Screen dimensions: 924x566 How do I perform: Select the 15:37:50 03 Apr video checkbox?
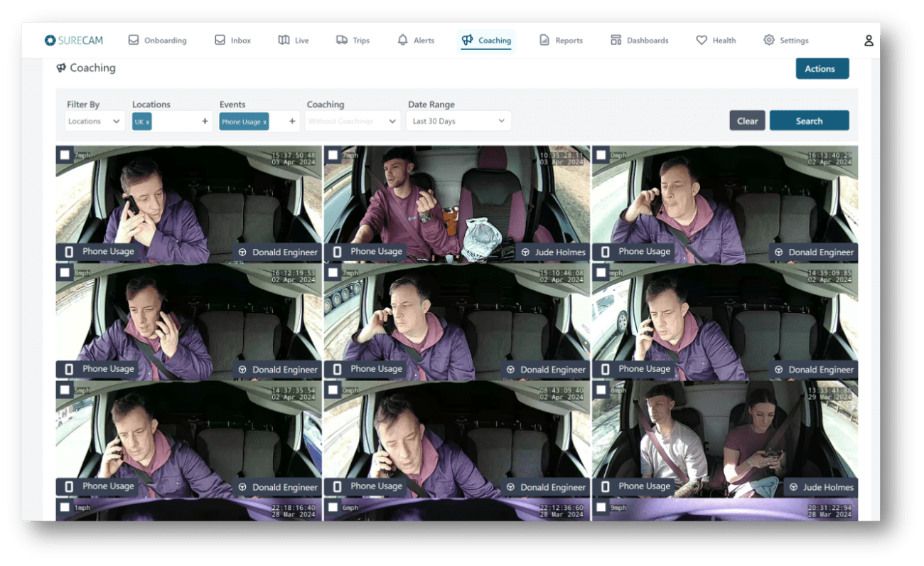(65, 155)
